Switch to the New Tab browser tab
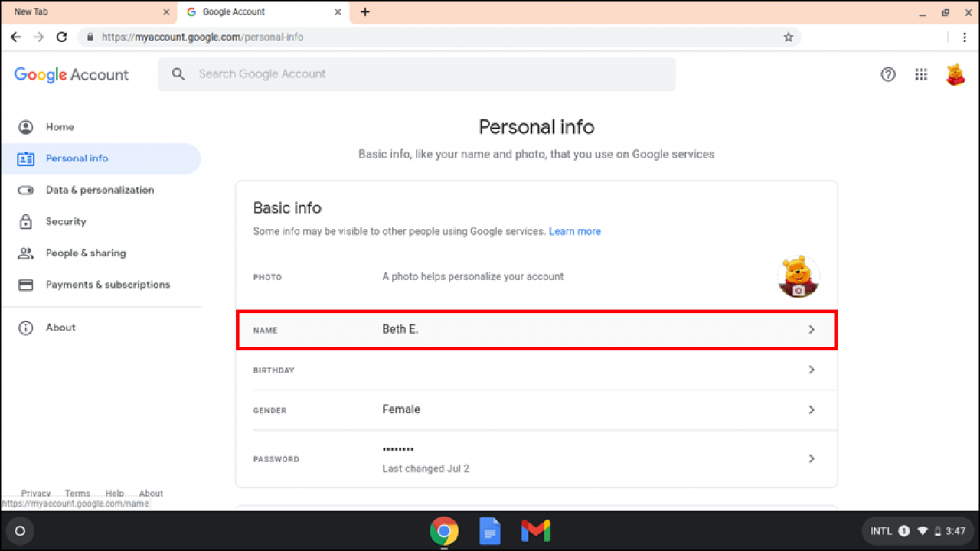Viewport: 980px width, 551px height. 84,11
